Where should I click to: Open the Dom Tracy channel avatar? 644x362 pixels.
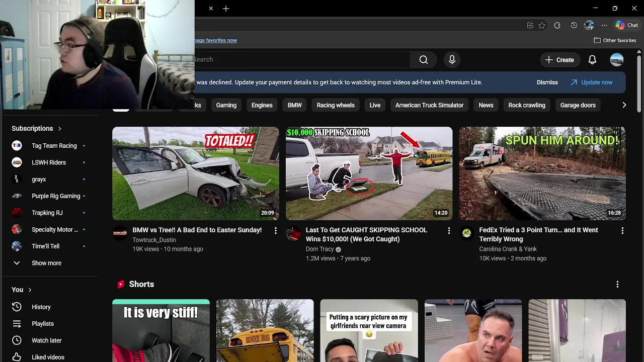coord(293,233)
